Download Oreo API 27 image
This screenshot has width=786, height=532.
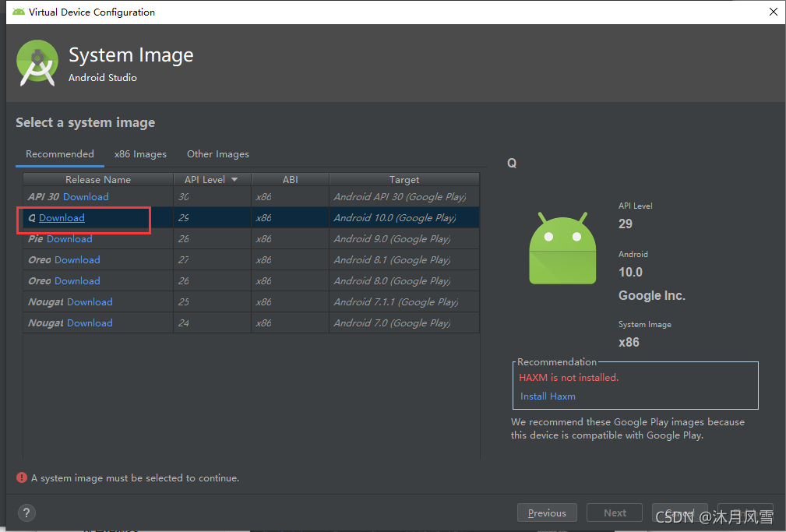pyautogui.click(x=77, y=259)
